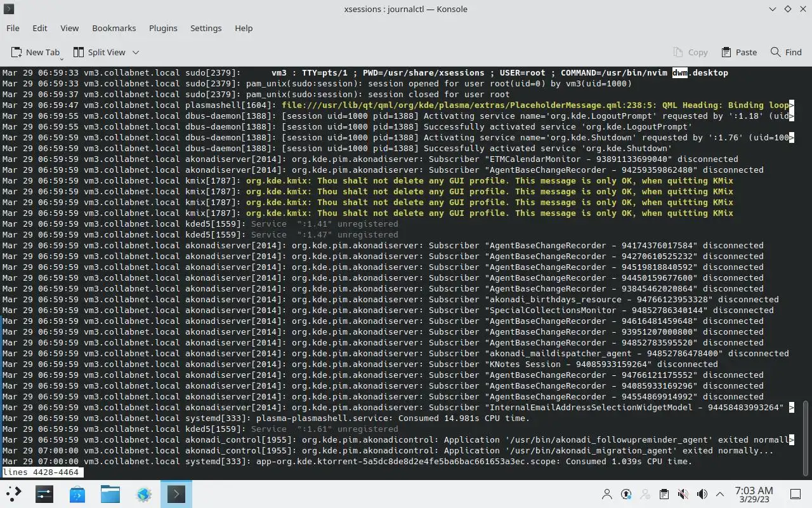Open the Bookmarks menu

click(x=114, y=28)
